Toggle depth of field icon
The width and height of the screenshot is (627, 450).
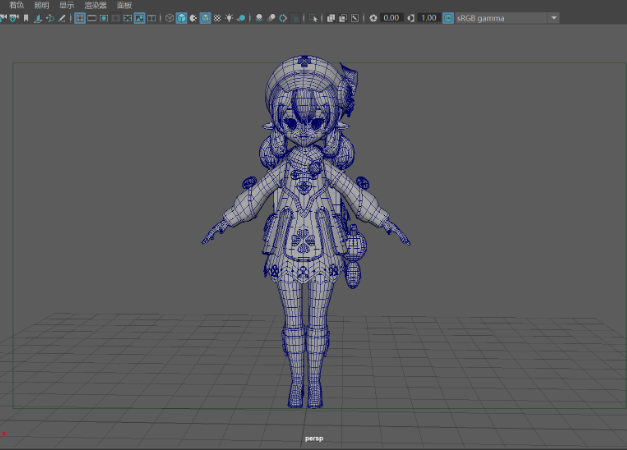tap(295, 18)
